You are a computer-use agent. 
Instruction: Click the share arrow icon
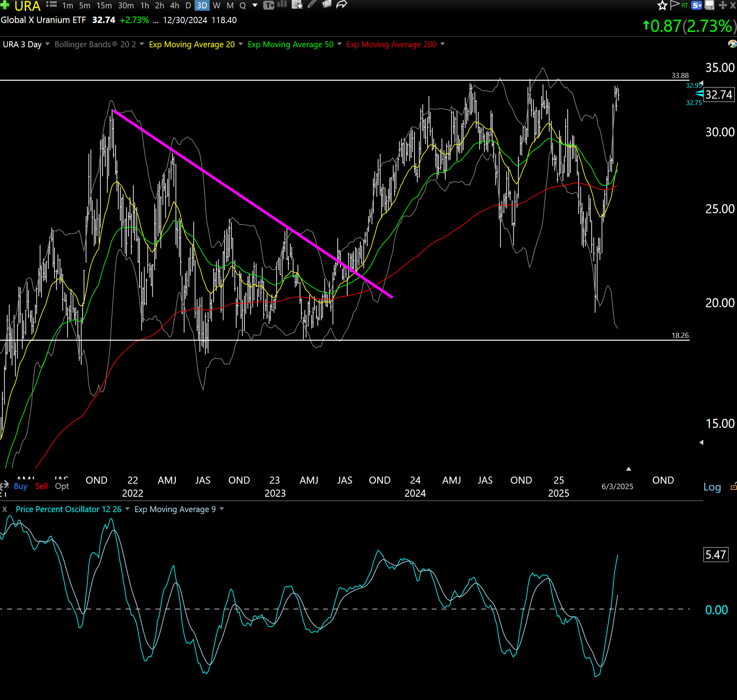pyautogui.click(x=342, y=5)
